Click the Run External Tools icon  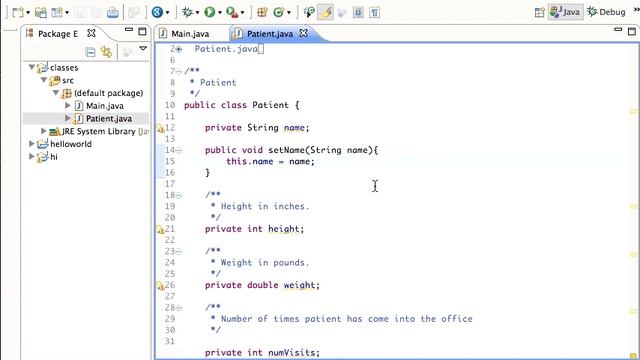point(232,12)
